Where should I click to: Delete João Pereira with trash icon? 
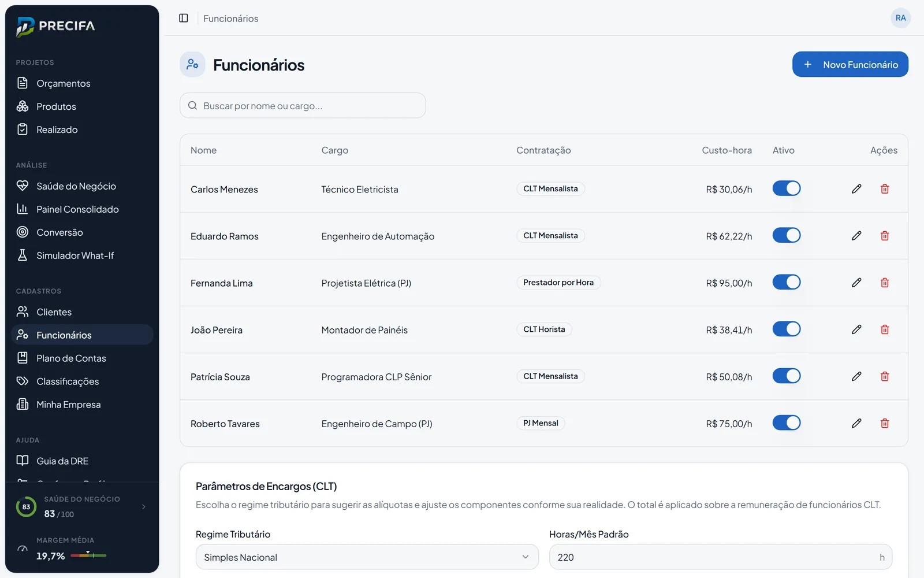885,329
